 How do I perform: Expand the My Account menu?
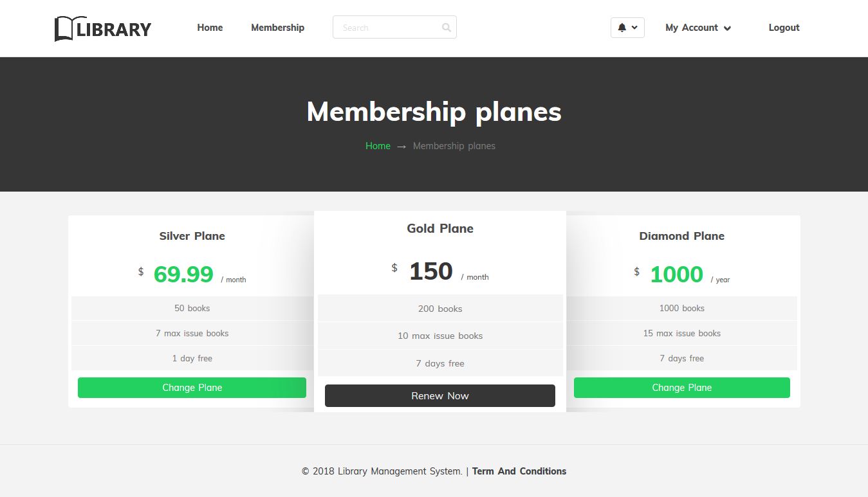pyautogui.click(x=698, y=28)
